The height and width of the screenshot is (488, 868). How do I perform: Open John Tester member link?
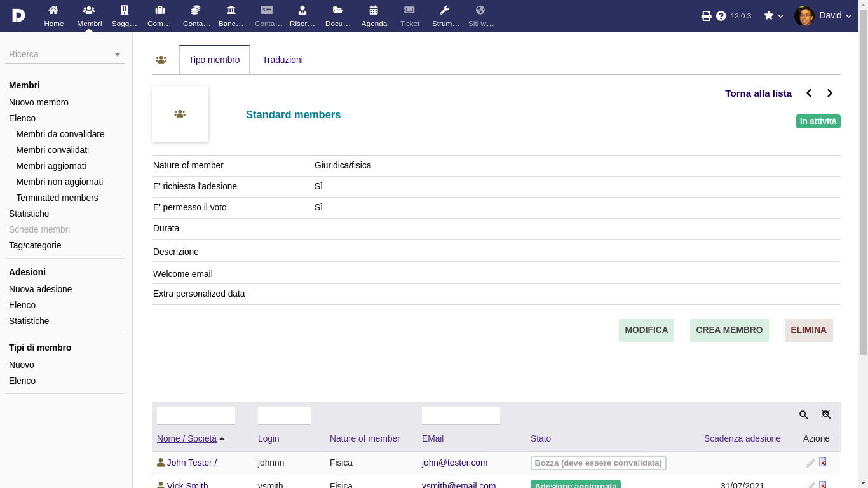[192, 463]
